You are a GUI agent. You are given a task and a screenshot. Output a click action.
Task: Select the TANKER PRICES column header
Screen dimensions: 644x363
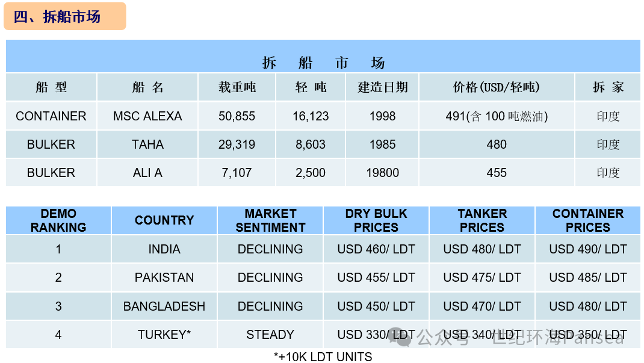pos(482,220)
